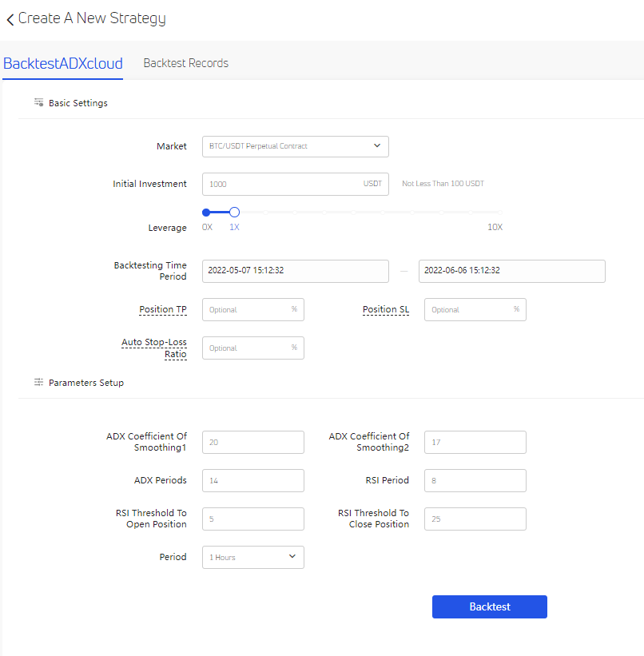Click the Basic Settings section icon
This screenshot has width=644, height=656.
tap(38, 102)
